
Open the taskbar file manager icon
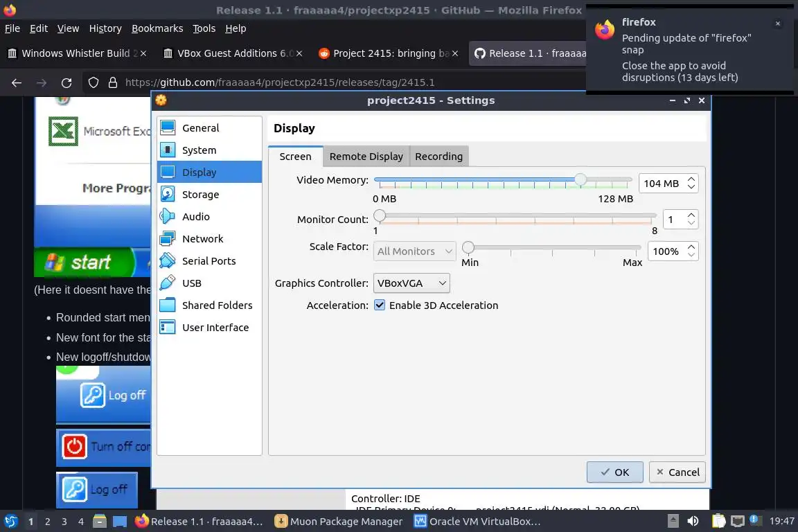[100, 522]
